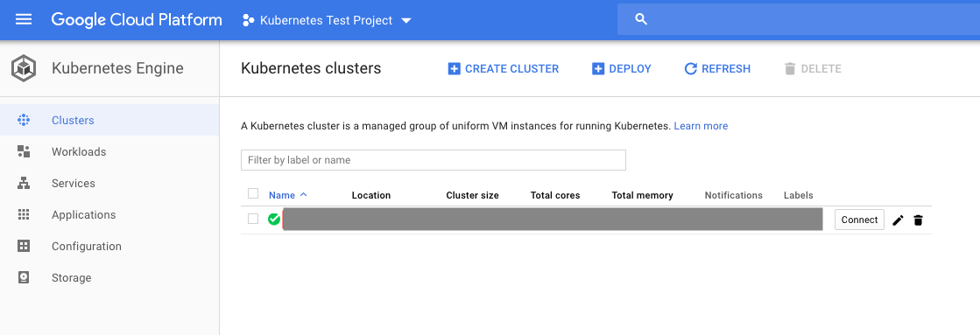Select Clusters in the sidebar
Viewport: 980px width, 335px height.
(x=109, y=120)
